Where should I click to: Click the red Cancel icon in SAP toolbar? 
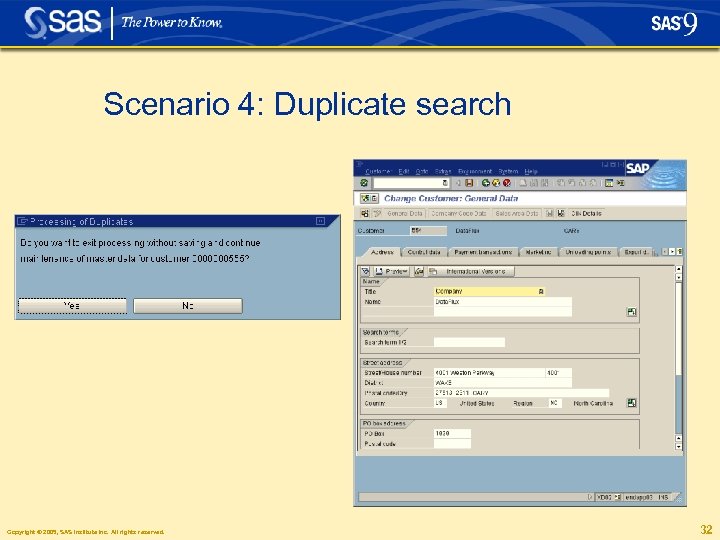click(x=507, y=183)
